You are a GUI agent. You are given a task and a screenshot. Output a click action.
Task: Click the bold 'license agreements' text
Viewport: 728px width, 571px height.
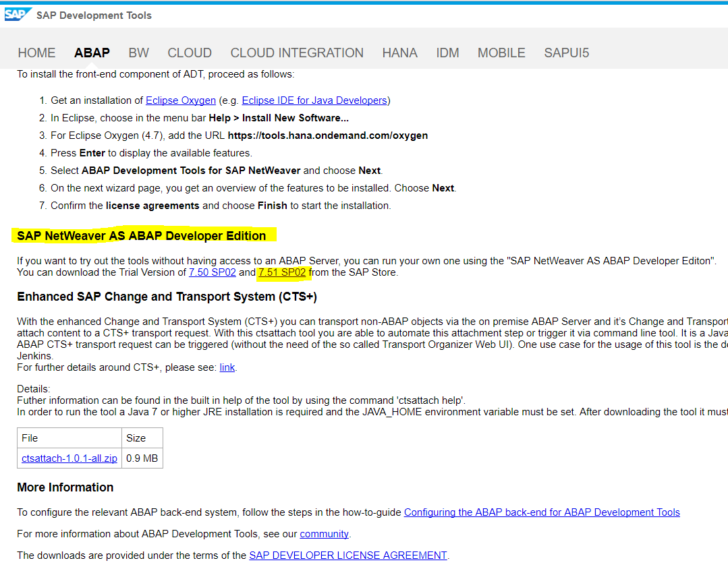(152, 206)
